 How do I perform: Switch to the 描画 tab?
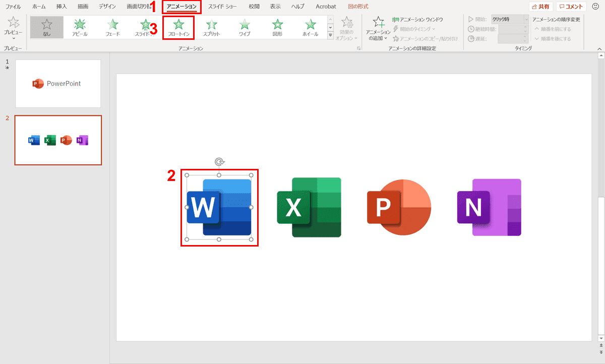click(83, 7)
